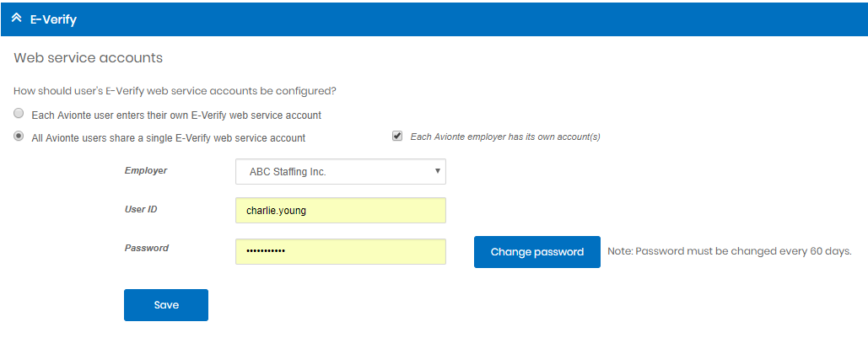The height and width of the screenshot is (338, 868).
Task: Click the Employer field label
Action: coord(146,170)
